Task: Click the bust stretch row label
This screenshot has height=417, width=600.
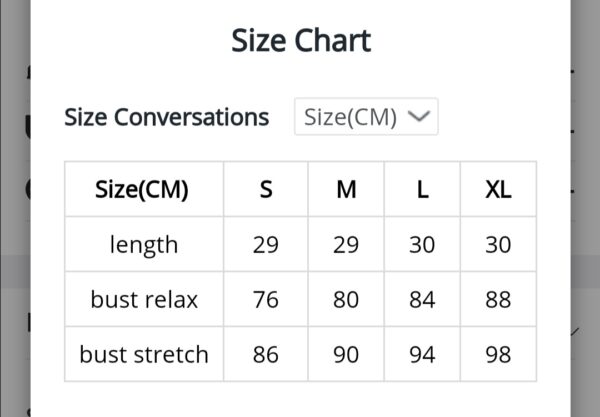Action: (x=144, y=354)
